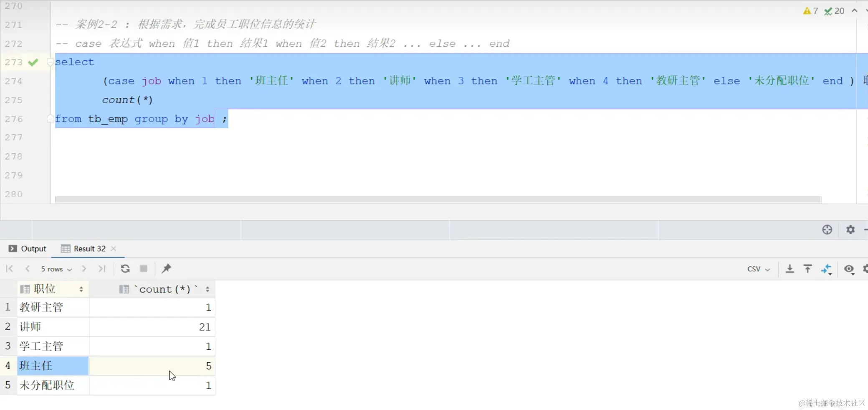The width and height of the screenshot is (868, 410).
Task: Click the crosshair locate icon
Action: (827, 229)
